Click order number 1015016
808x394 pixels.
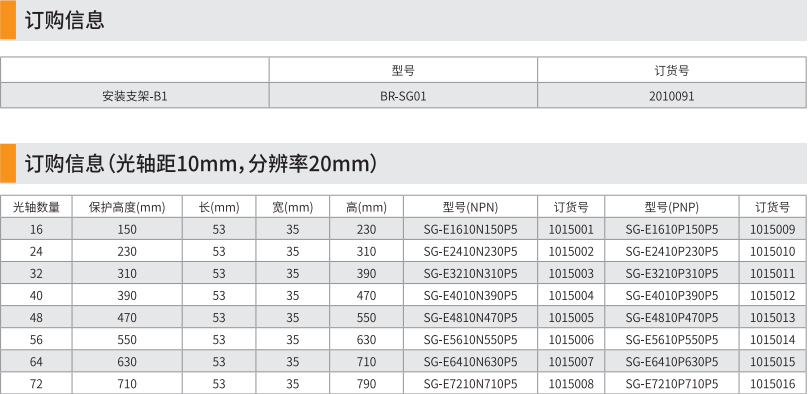(x=772, y=384)
